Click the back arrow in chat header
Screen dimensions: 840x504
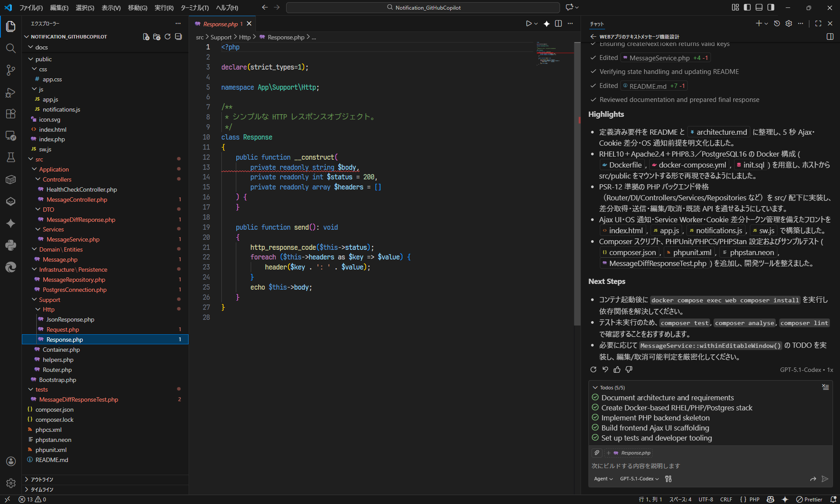[x=594, y=37]
